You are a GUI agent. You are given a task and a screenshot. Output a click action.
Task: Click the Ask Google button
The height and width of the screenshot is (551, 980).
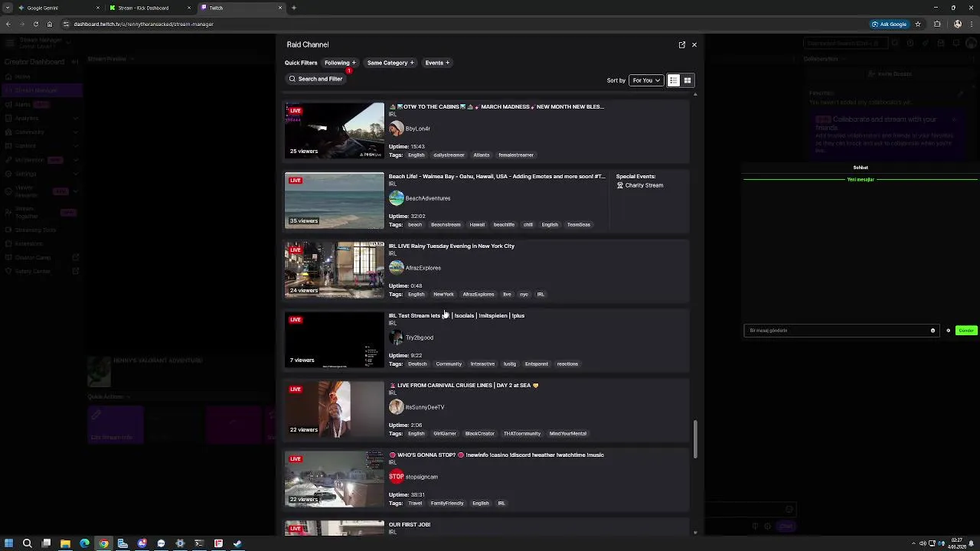pos(889,24)
